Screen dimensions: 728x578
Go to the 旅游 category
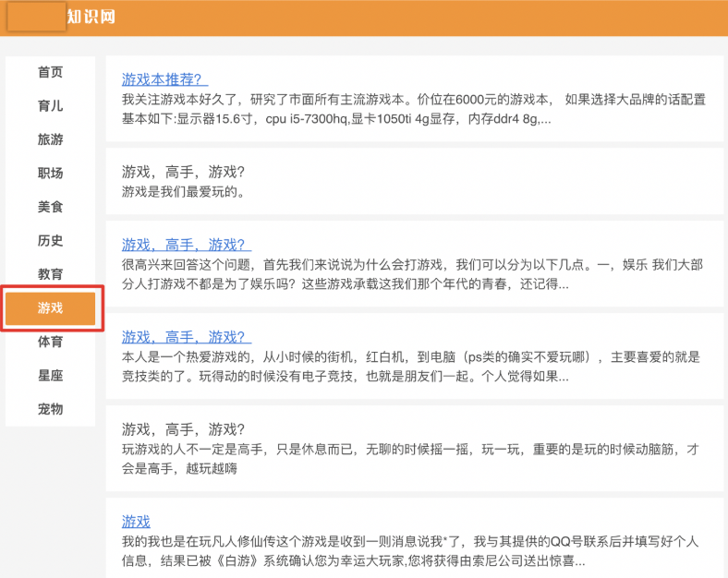[50, 139]
